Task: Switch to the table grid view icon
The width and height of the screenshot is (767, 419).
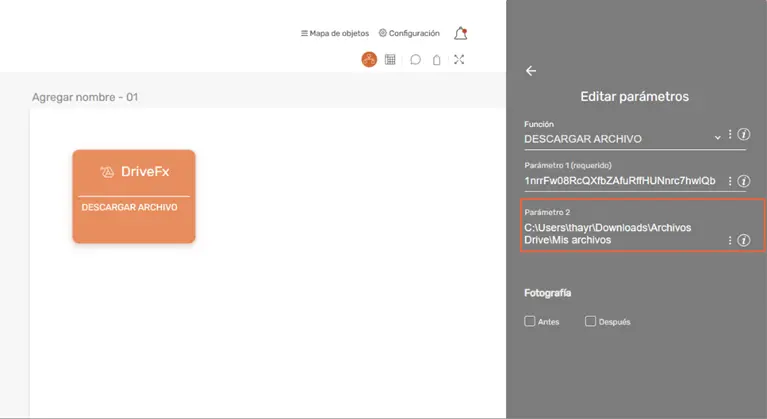Action: (x=390, y=60)
